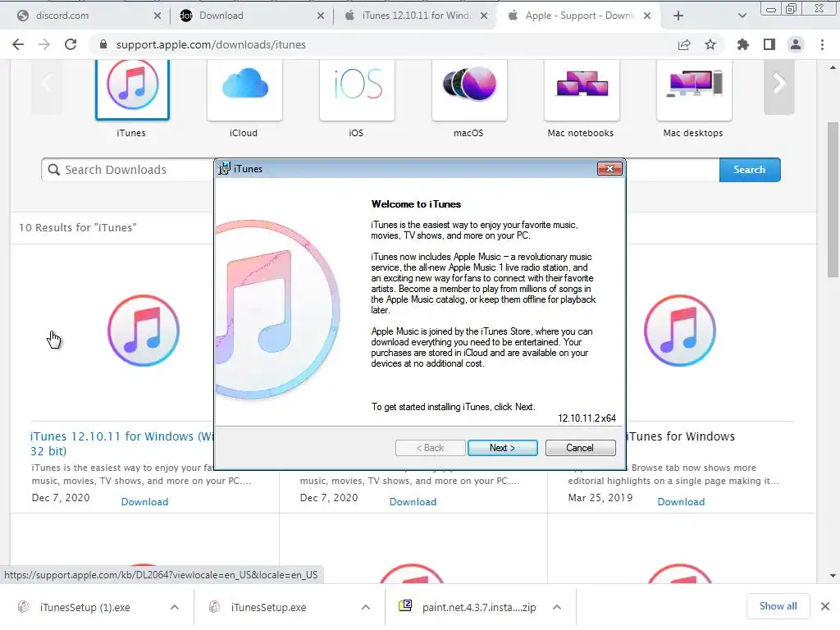The image size is (840, 630).
Task: Click the "Mar 25, 2019" date text
Action: tap(600, 498)
